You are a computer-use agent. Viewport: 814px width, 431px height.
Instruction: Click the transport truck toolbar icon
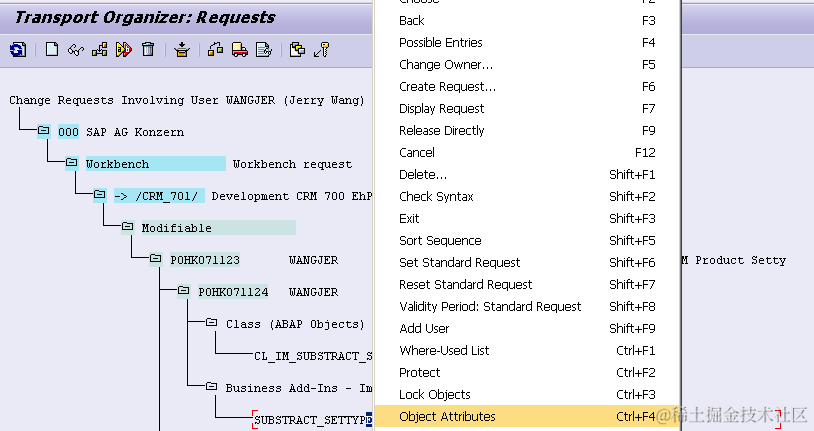(x=239, y=50)
